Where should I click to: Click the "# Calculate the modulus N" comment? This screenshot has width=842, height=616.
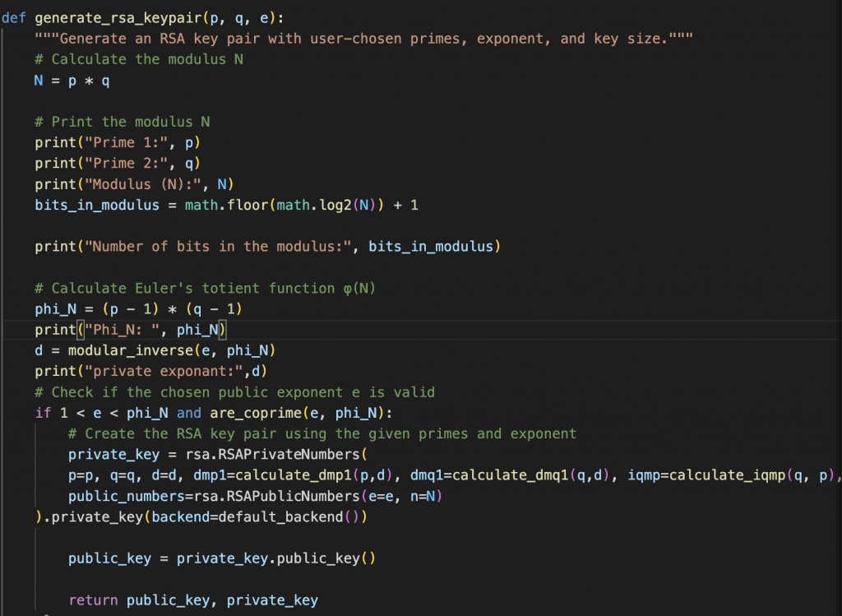138,59
